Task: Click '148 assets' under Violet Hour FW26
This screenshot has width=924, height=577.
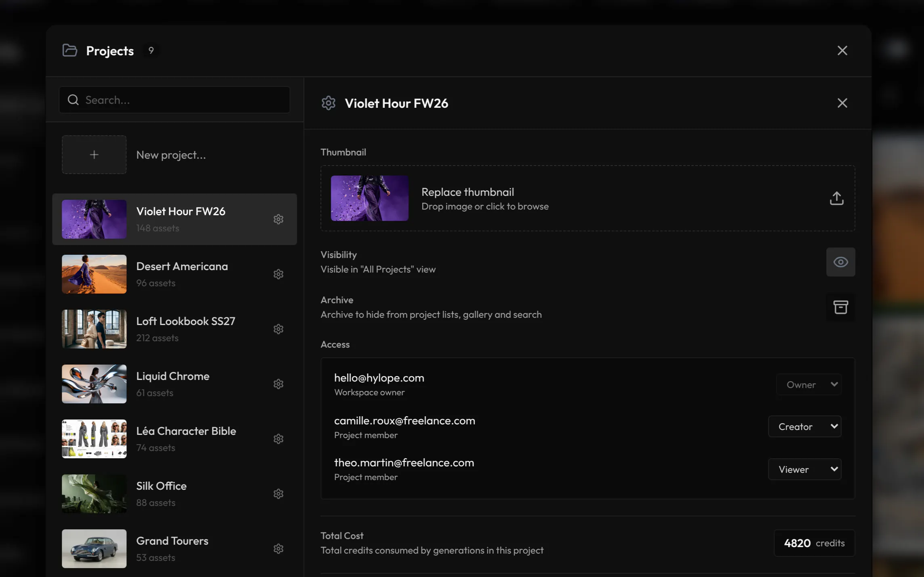Action: tap(158, 228)
